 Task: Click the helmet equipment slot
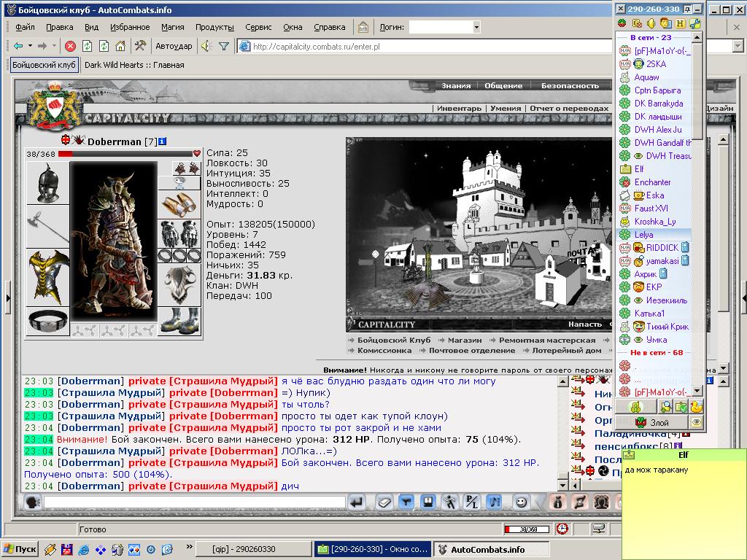tap(47, 183)
